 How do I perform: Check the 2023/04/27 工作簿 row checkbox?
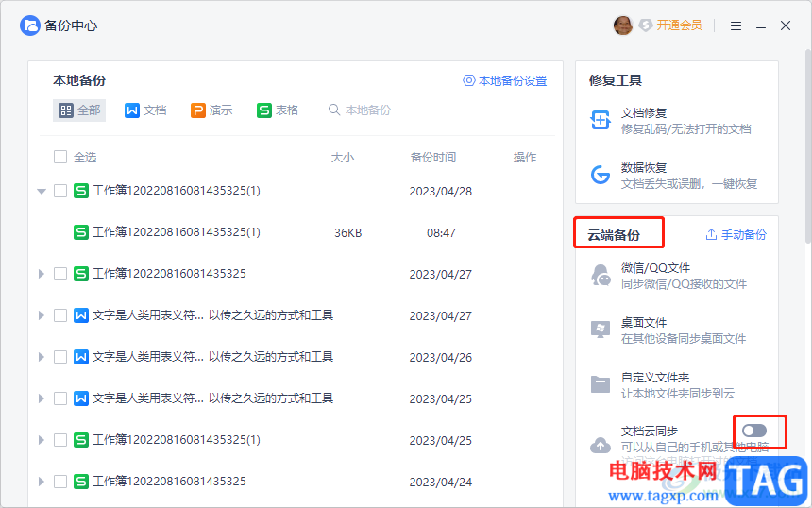60,274
